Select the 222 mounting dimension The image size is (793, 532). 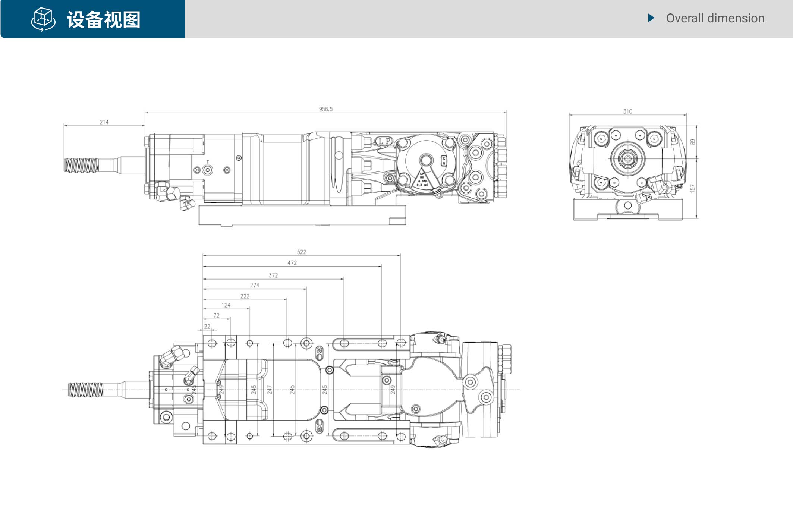point(245,296)
